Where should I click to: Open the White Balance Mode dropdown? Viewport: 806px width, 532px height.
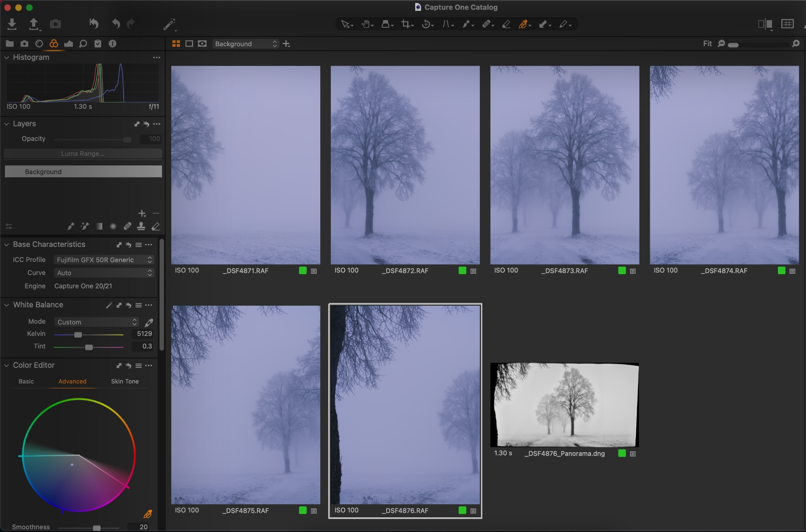pos(96,322)
